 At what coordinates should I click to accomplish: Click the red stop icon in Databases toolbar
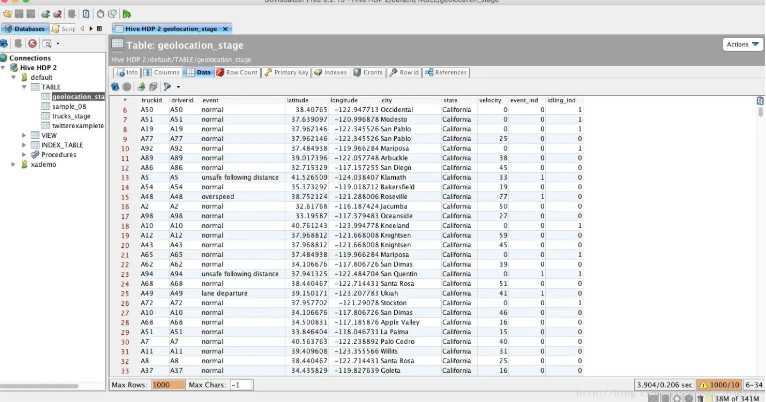pyautogui.click(x=32, y=43)
